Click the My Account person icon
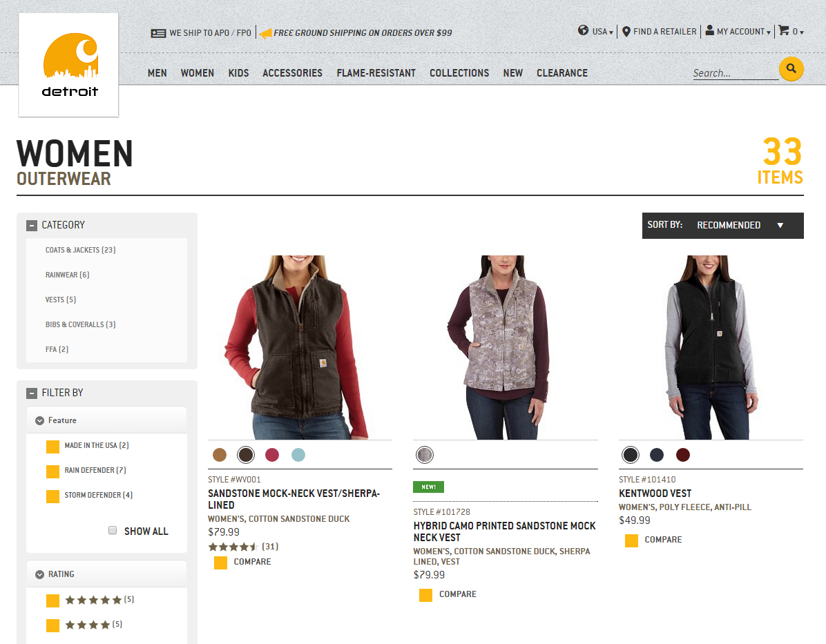 (710, 31)
